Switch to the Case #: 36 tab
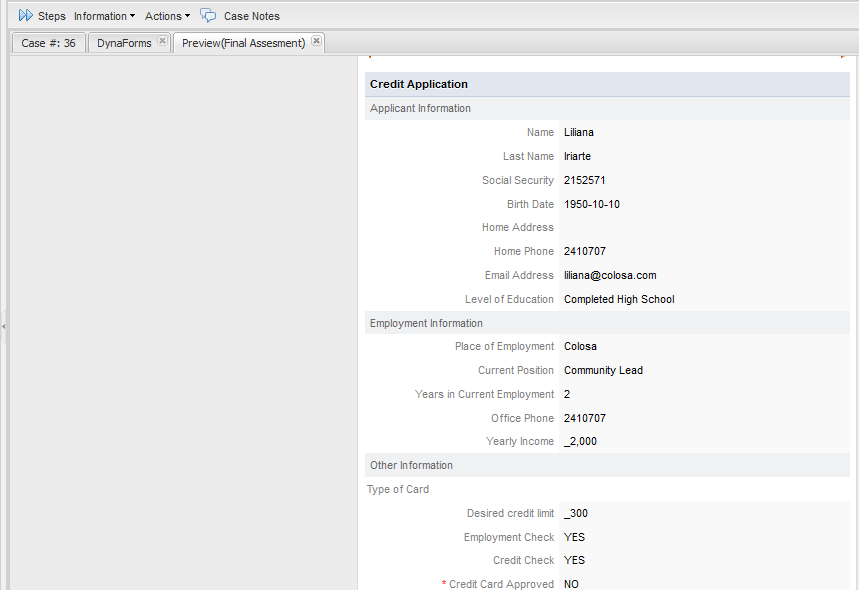The width and height of the screenshot is (859, 590). (x=48, y=43)
